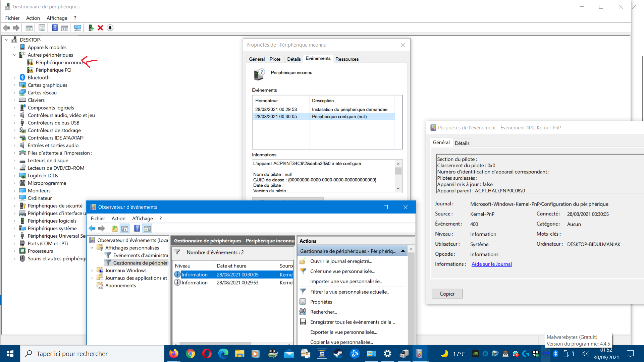
Task: Collapse Autres périphériques category
Action: click(14, 55)
